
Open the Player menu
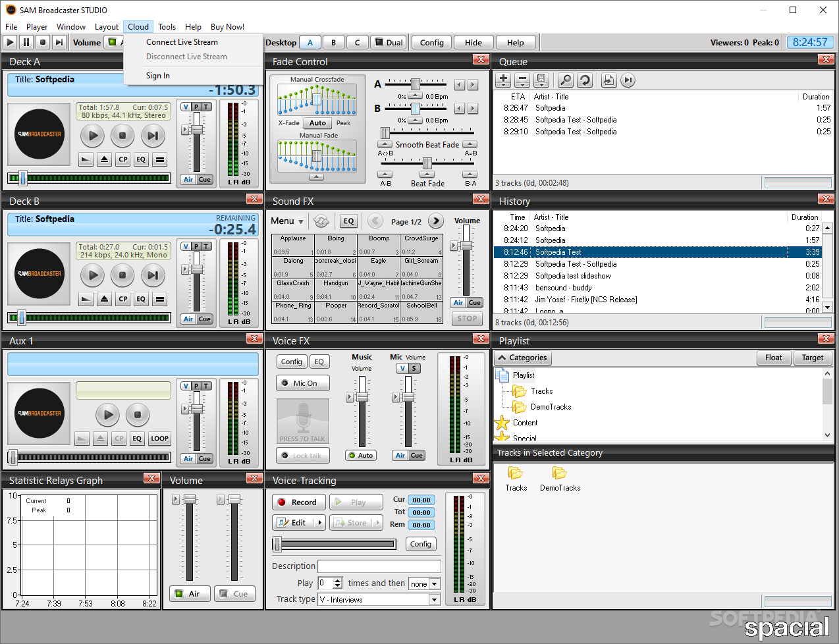tap(37, 27)
